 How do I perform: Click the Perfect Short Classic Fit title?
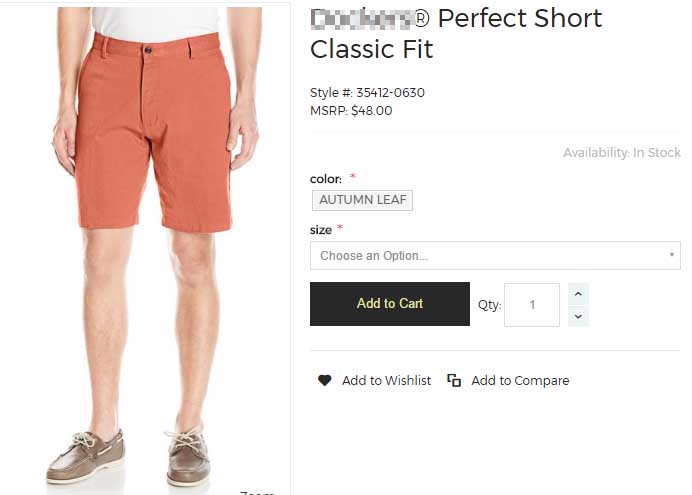click(456, 33)
